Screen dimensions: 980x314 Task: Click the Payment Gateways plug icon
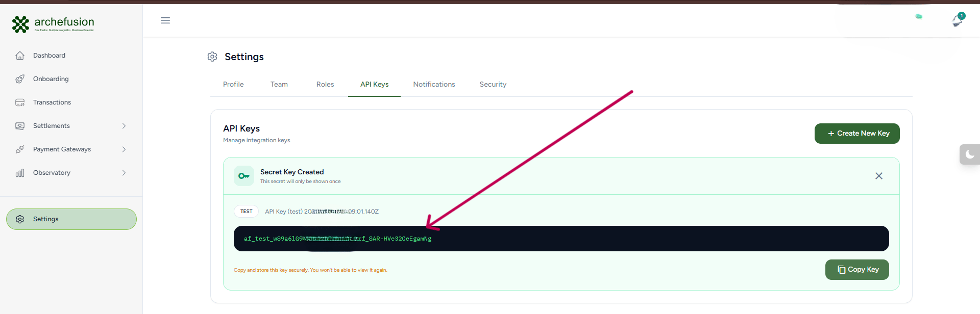[20, 149]
